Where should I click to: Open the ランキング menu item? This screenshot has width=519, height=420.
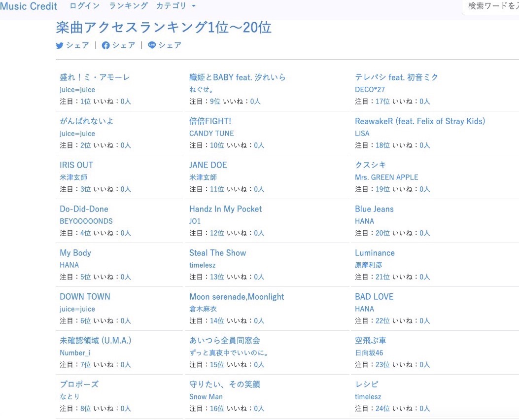pos(128,6)
